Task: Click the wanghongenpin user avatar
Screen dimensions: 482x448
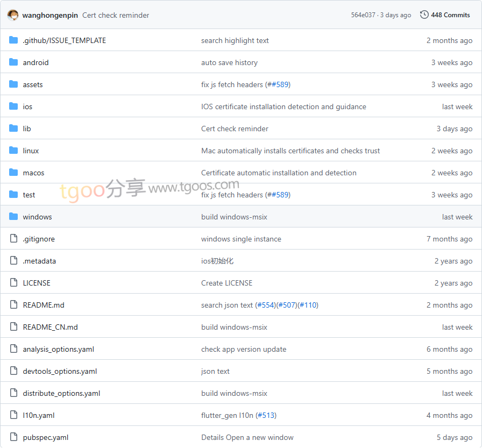Action: point(13,15)
